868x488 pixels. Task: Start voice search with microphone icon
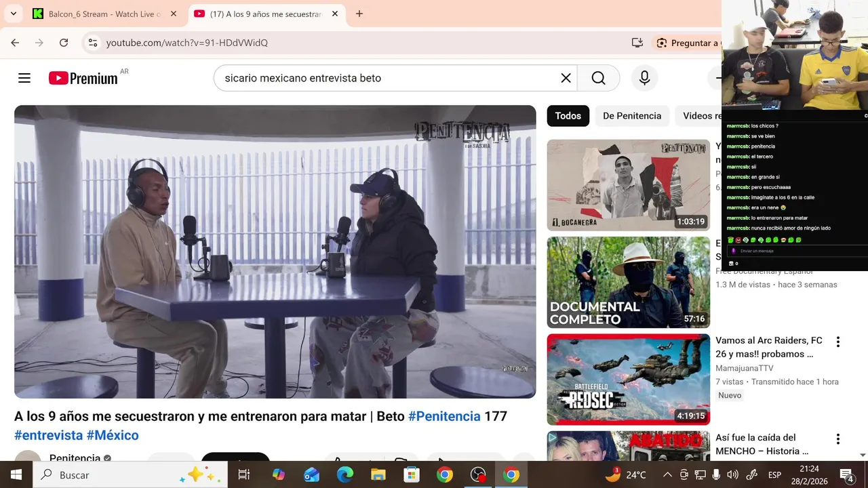[x=644, y=78]
